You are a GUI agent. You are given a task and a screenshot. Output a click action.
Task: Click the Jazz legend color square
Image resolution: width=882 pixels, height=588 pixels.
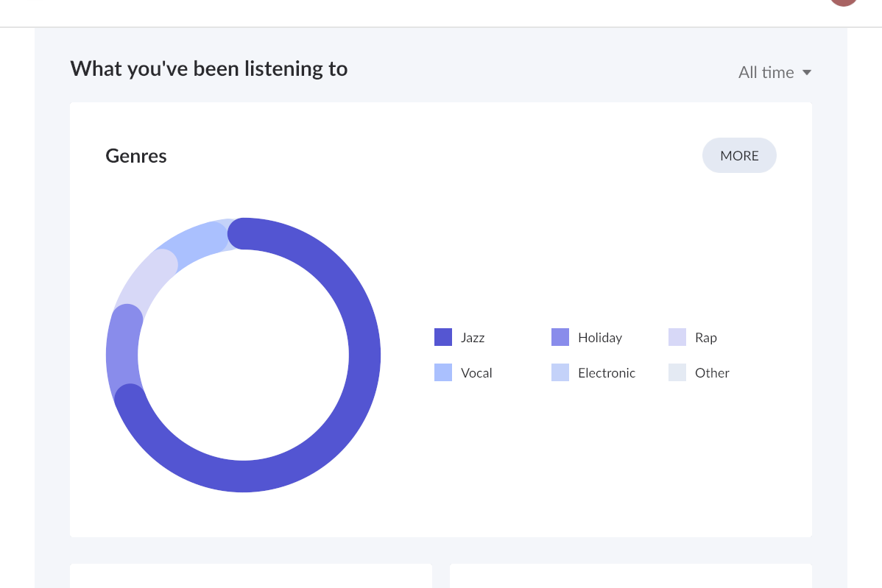443,337
